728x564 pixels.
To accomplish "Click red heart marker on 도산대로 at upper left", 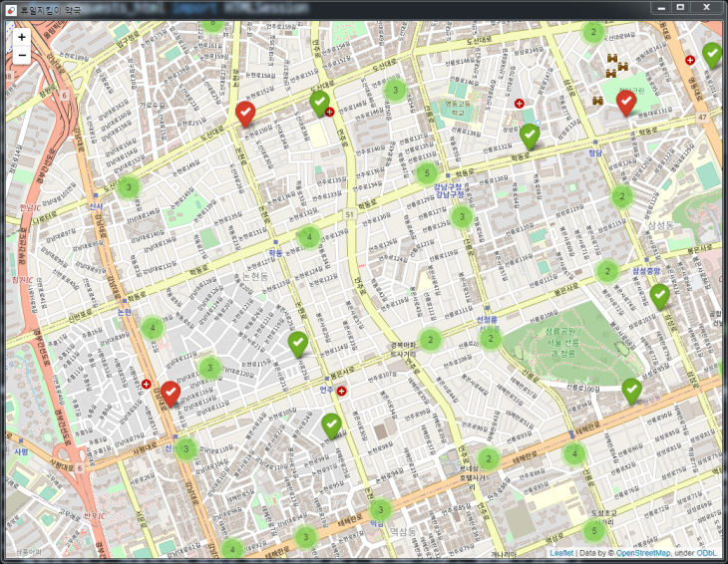I will pos(245,113).
